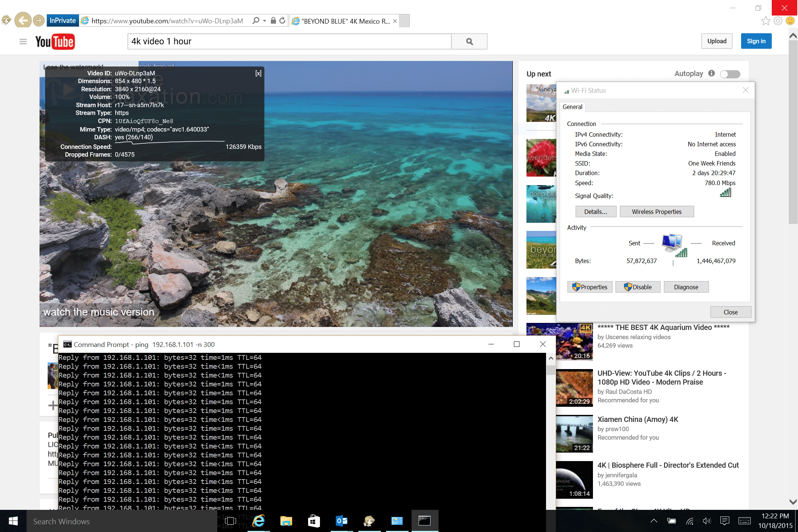The height and width of the screenshot is (532, 798).
Task: Expand the system tray hidden icons chevron
Action: coord(654,521)
